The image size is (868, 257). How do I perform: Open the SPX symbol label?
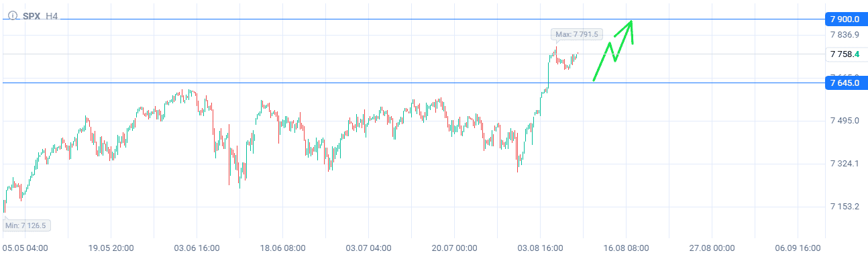(x=31, y=15)
